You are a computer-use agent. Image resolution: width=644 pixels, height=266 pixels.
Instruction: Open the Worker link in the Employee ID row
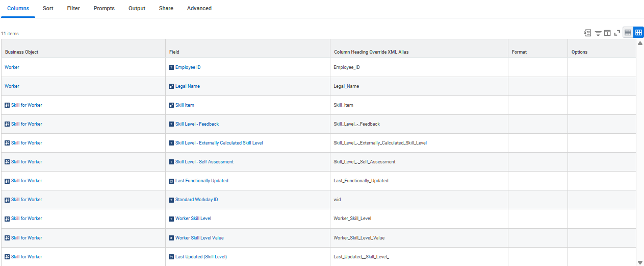pos(12,67)
